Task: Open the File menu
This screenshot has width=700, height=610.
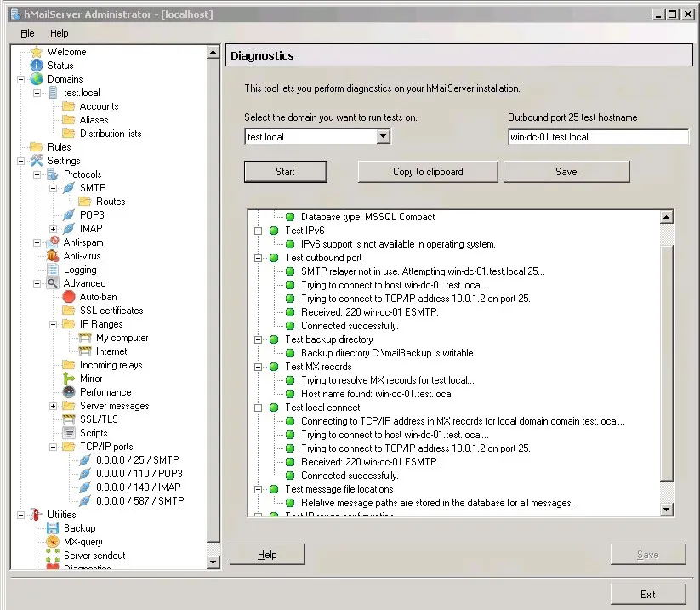Action: [x=26, y=33]
